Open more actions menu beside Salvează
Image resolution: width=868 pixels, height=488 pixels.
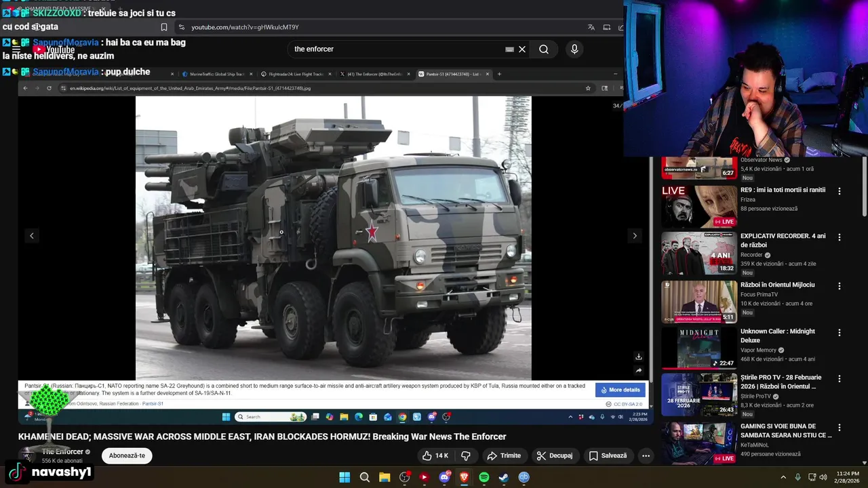point(646,455)
